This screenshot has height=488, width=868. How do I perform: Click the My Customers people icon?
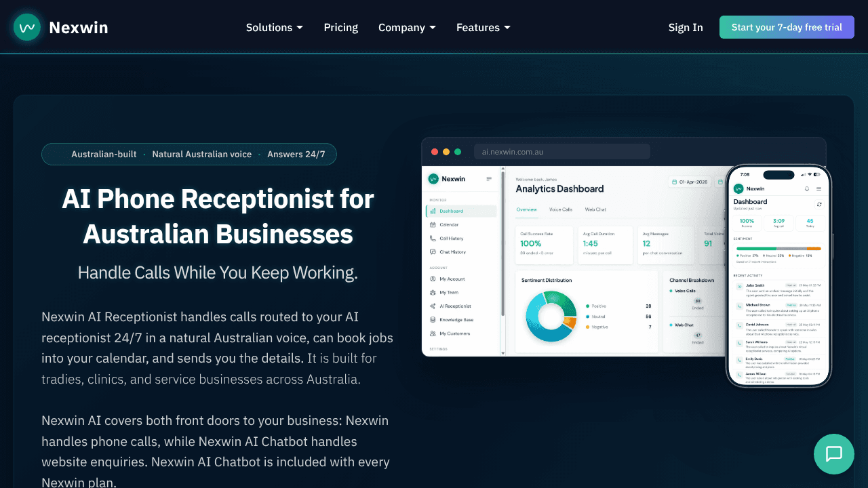point(433,333)
